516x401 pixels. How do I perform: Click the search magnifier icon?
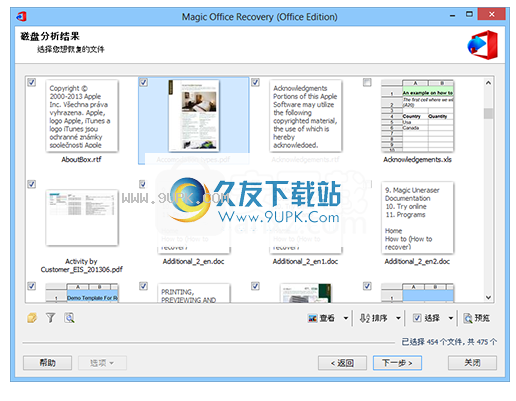tap(69, 318)
